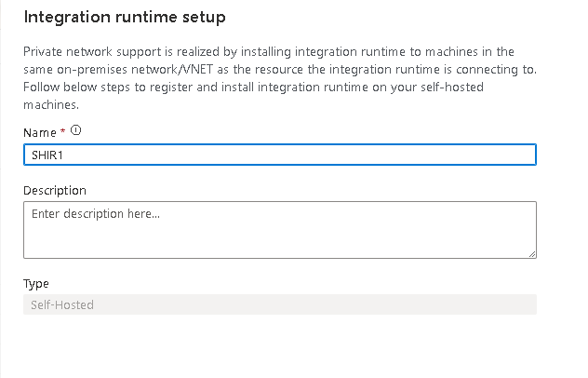The image size is (588, 378).
Task: Click the disabled Type field
Action: point(279,304)
